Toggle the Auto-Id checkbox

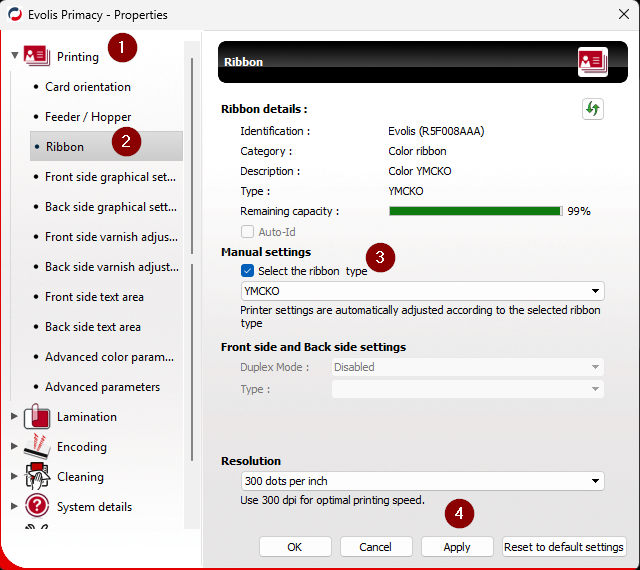[x=247, y=232]
